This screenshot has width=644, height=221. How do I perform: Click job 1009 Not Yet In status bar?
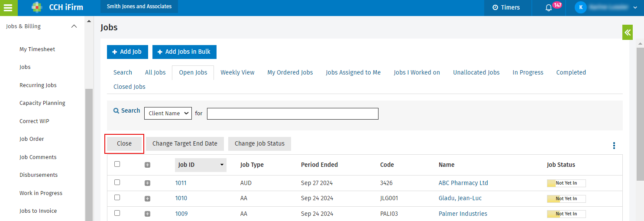pyautogui.click(x=566, y=214)
